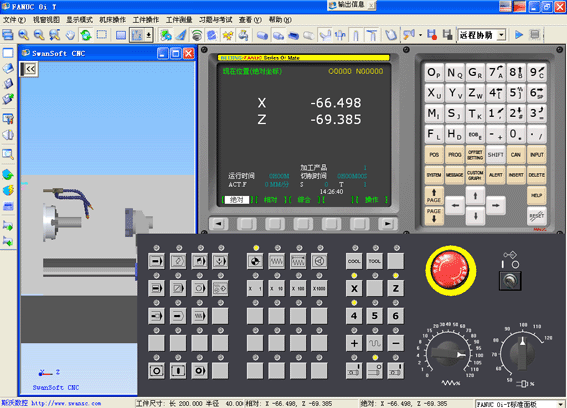Expand the small arrow beside toolbar view button
This screenshot has height=408, width=567.
149,35
